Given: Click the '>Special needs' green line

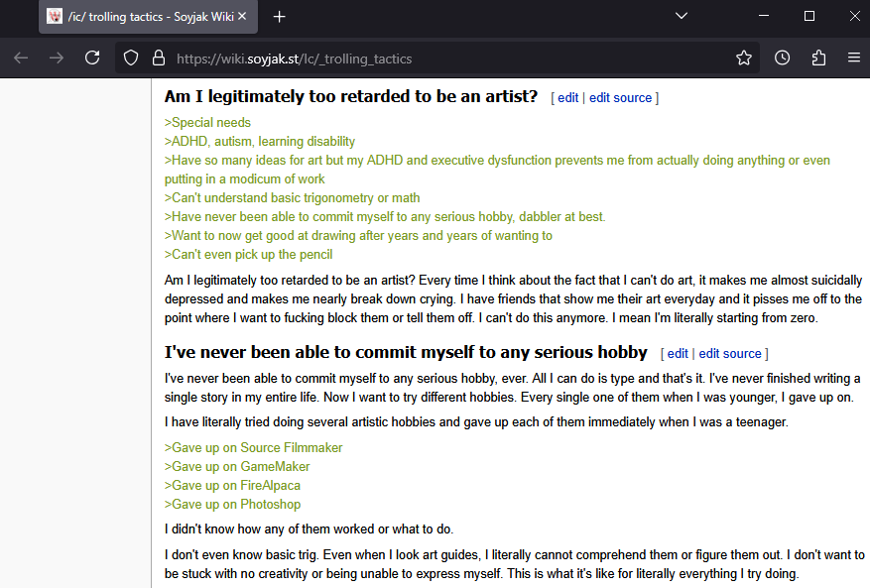Looking at the screenshot, I should [207, 123].
